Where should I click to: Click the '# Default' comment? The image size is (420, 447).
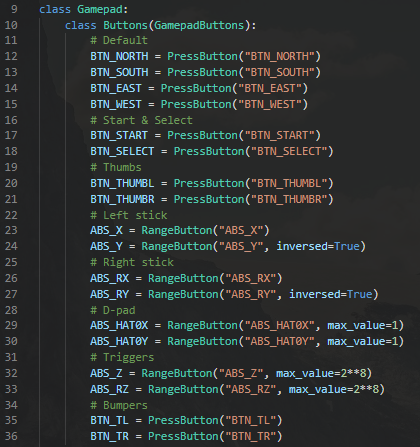point(119,40)
